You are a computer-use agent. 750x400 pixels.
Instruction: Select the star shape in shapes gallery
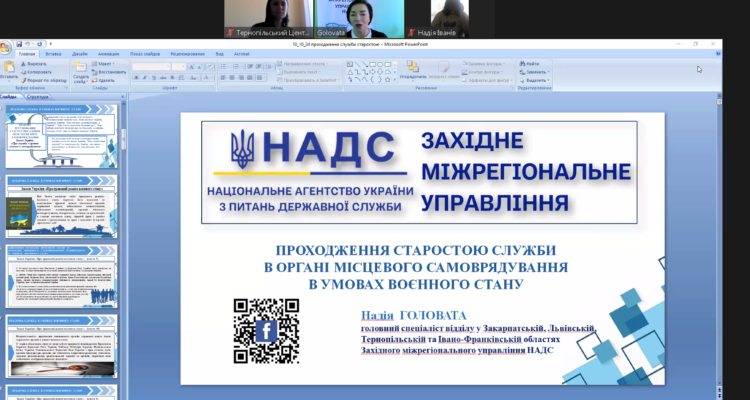pyautogui.click(x=387, y=79)
